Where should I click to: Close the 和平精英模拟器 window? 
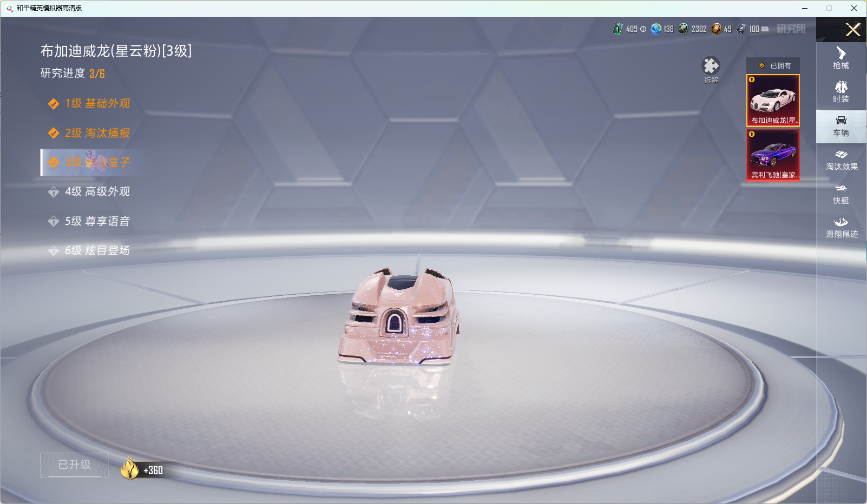pos(854,8)
